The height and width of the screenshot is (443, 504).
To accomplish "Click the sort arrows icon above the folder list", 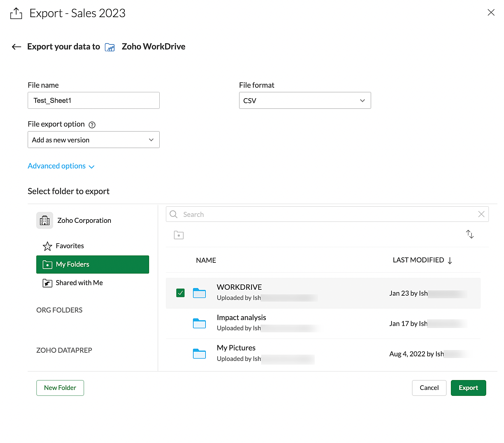I will click(x=470, y=234).
